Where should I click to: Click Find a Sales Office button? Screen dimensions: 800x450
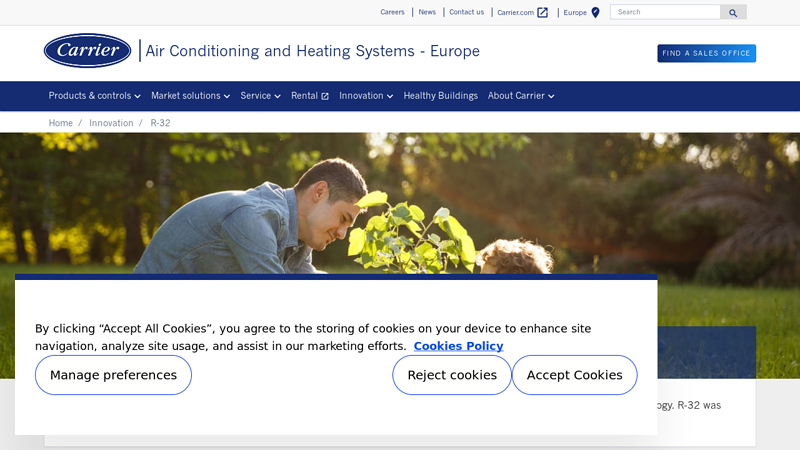706,53
